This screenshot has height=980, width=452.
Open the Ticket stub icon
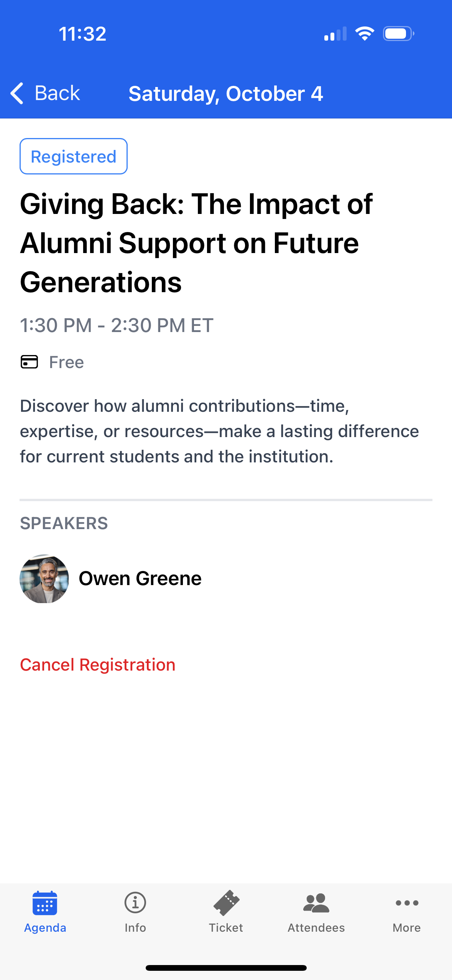coord(226,903)
